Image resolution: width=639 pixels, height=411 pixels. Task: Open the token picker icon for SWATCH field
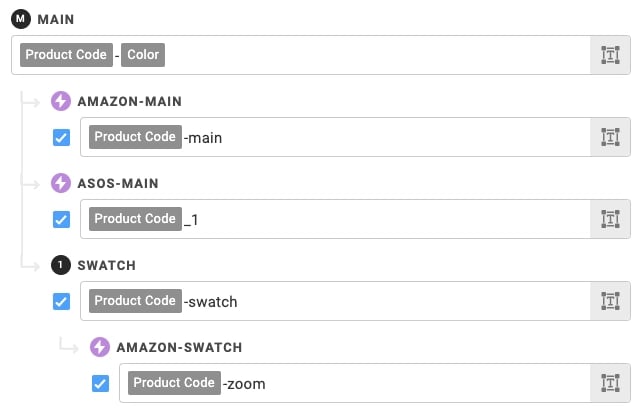point(610,301)
